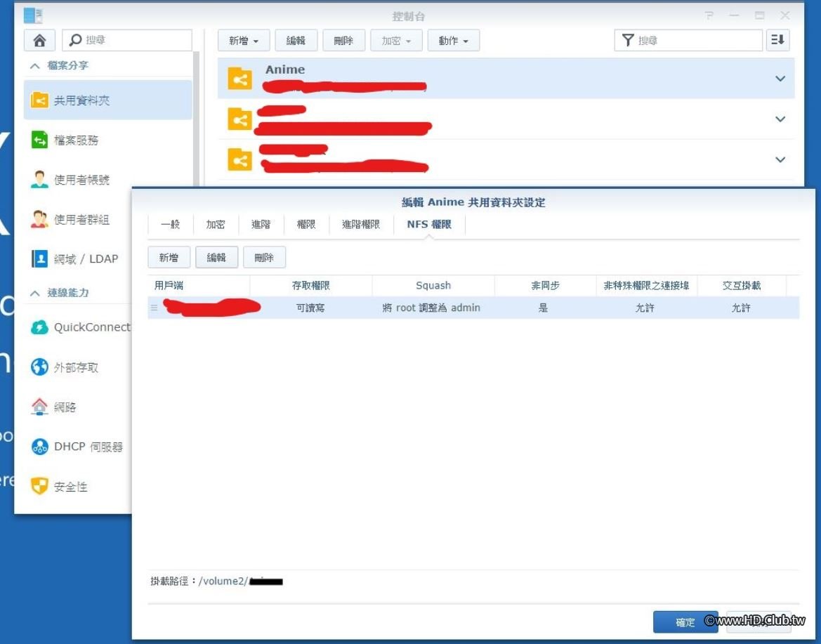
Task: Click Edit (編輯) NFS rule button
Action: click(216, 257)
